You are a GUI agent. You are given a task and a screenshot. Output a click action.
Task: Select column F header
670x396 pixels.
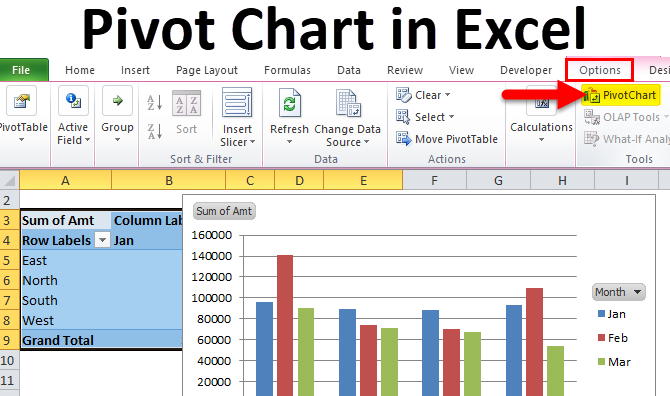(x=434, y=180)
